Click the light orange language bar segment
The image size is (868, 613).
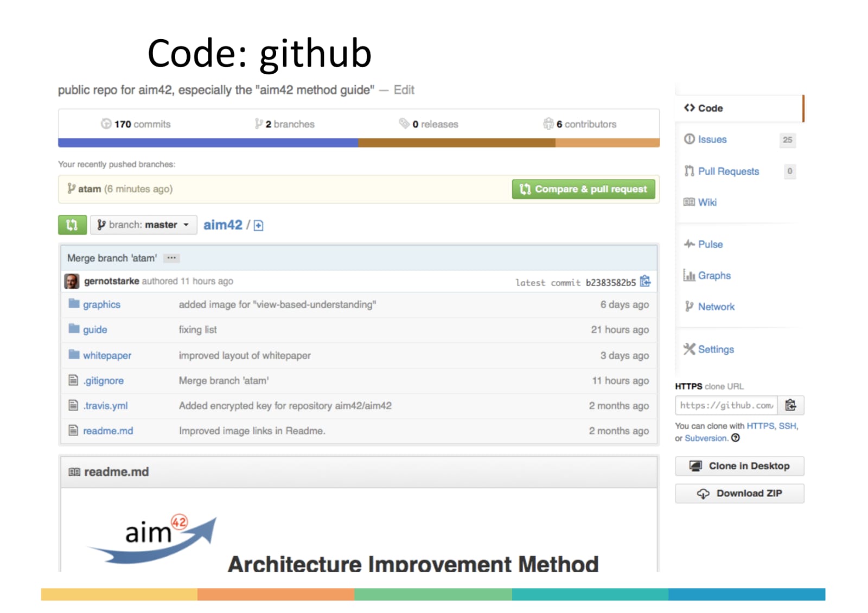[x=608, y=143]
